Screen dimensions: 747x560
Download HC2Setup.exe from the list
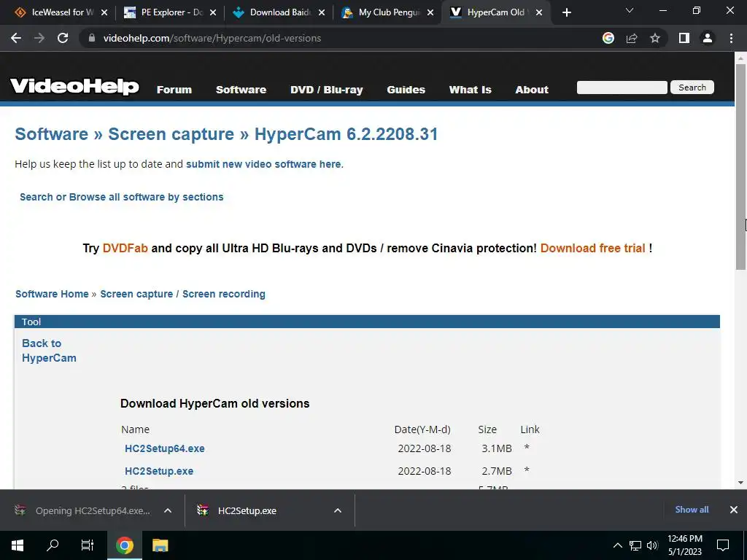[159, 472]
